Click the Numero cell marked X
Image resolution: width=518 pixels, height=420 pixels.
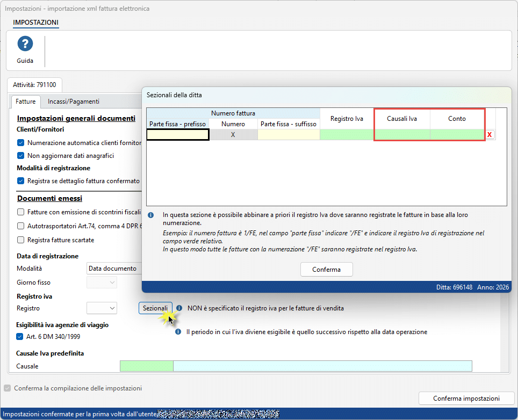(x=233, y=135)
